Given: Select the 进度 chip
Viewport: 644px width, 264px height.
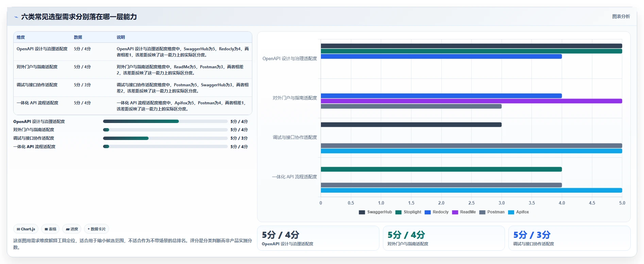Looking at the screenshot, I should [x=72, y=229].
